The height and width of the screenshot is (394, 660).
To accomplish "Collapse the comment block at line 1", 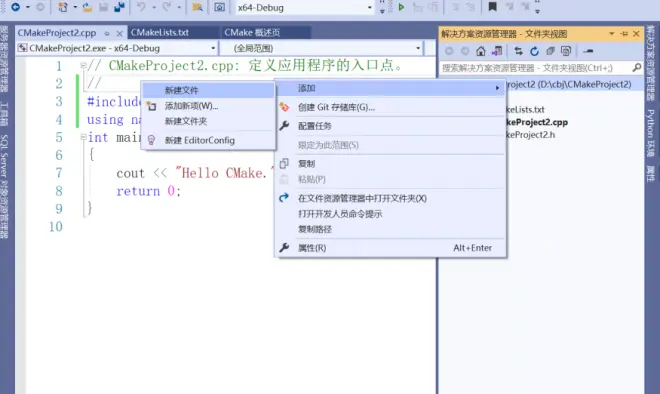I will 83,65.
